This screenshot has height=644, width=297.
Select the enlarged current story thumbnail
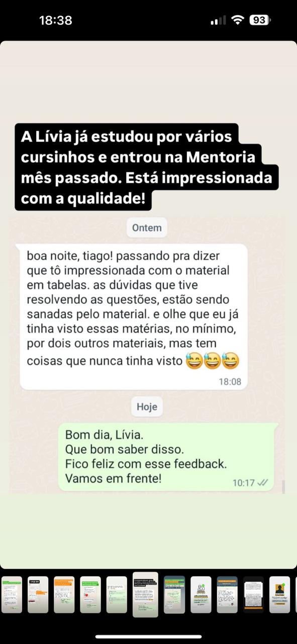tap(145, 595)
